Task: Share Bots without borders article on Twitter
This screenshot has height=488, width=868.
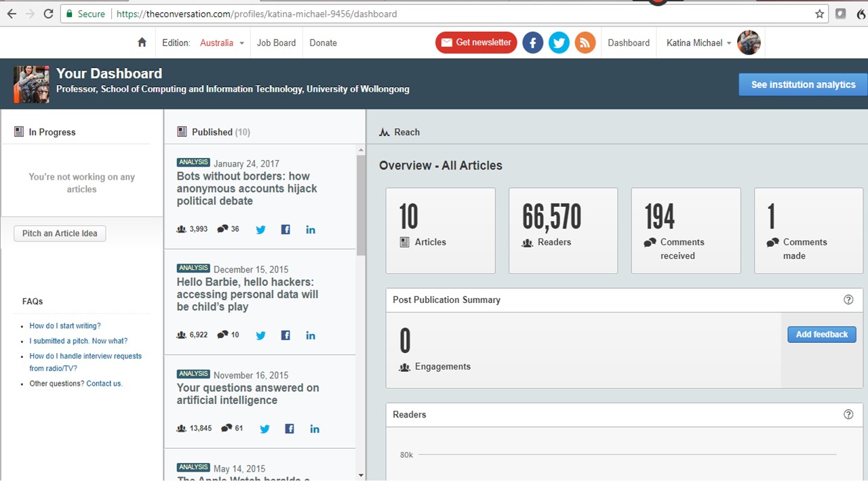Action: pos(260,229)
